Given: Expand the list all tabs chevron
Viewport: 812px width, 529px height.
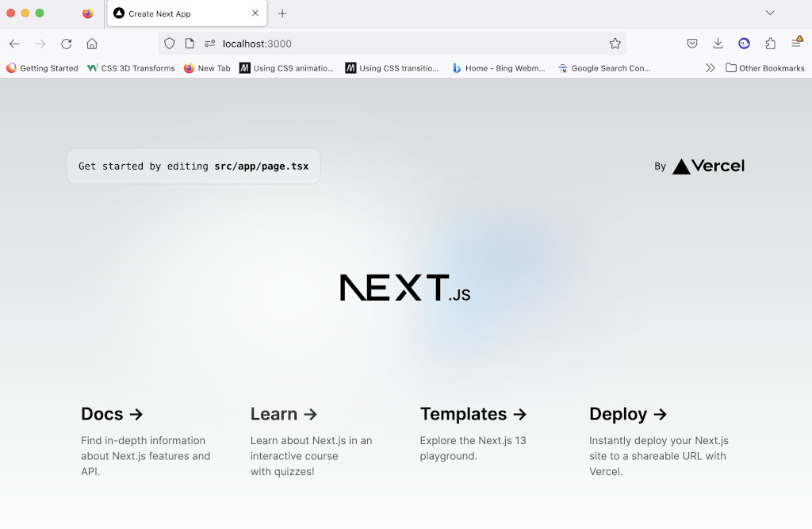Looking at the screenshot, I should (770, 13).
